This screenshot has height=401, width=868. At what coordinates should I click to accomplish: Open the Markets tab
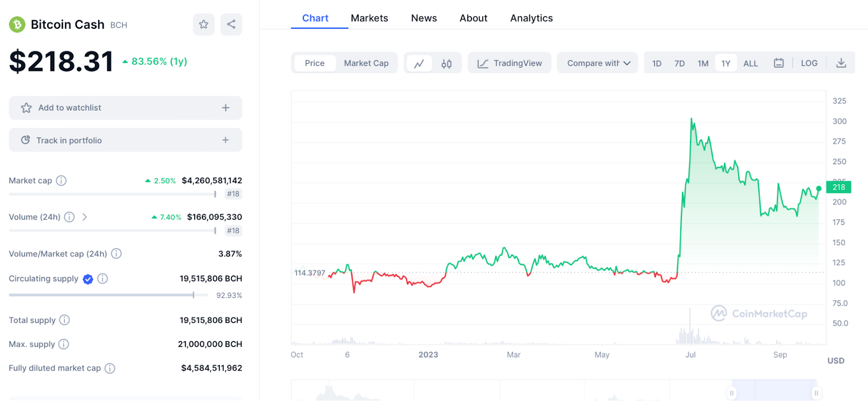pyautogui.click(x=369, y=18)
